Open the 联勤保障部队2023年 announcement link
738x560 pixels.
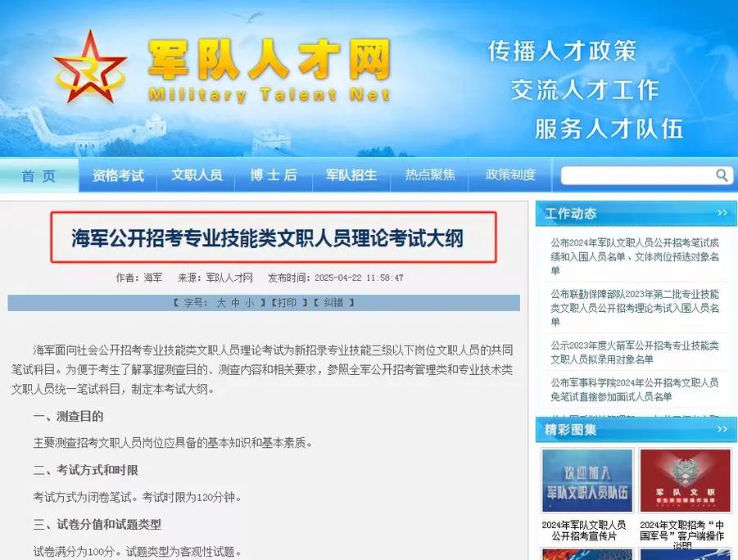(x=635, y=308)
